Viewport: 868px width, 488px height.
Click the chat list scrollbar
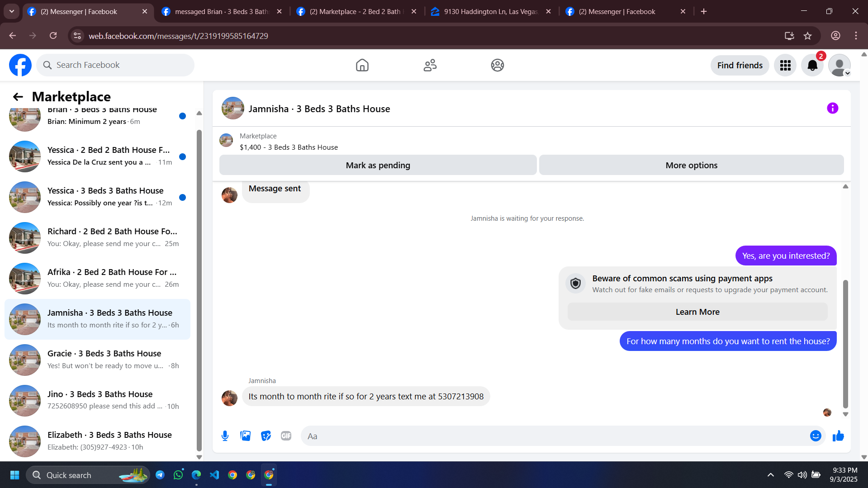[199, 289]
